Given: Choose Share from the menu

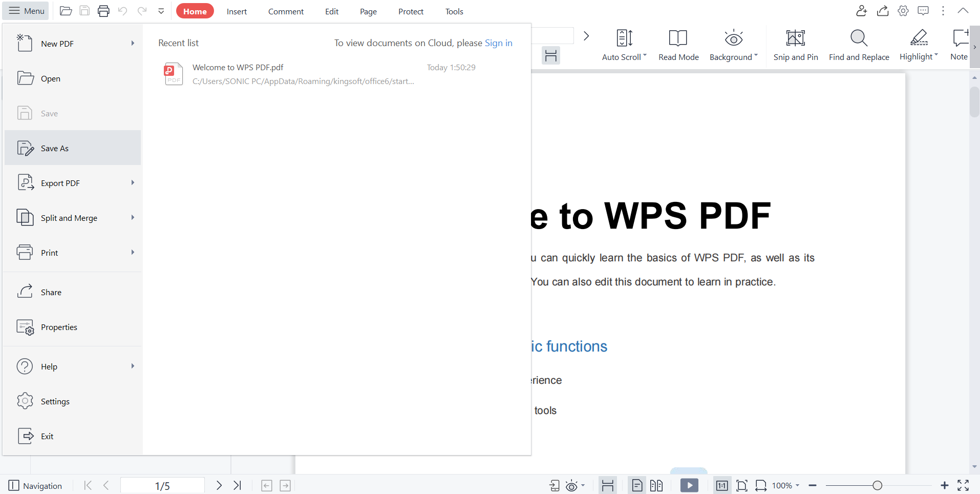Looking at the screenshot, I should tap(73, 292).
